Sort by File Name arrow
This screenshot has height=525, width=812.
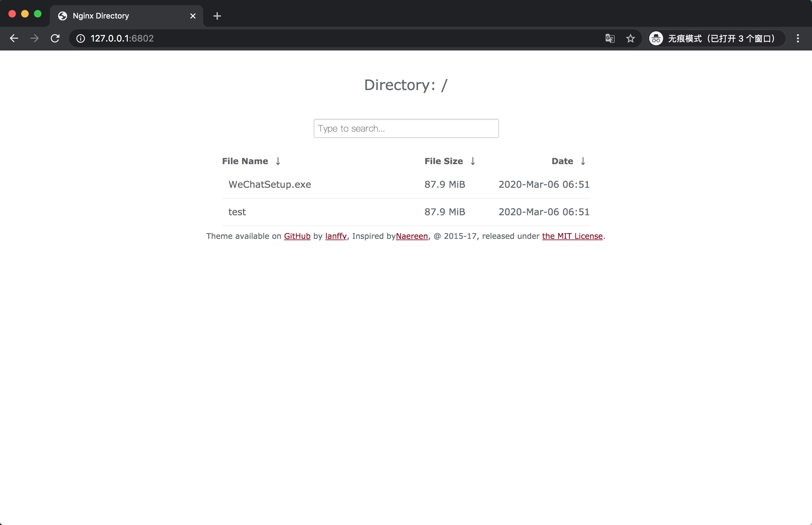pos(278,161)
